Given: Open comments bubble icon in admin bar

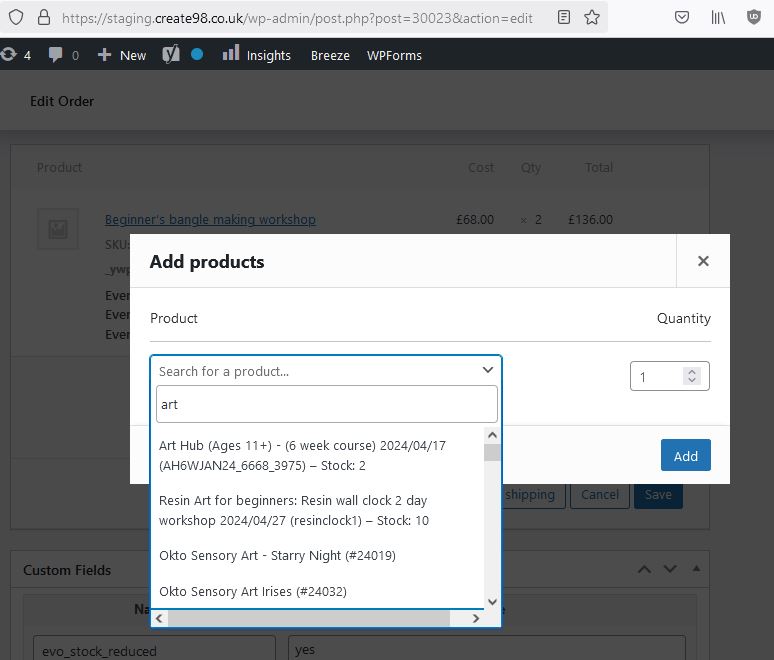Looking at the screenshot, I should pos(55,54).
